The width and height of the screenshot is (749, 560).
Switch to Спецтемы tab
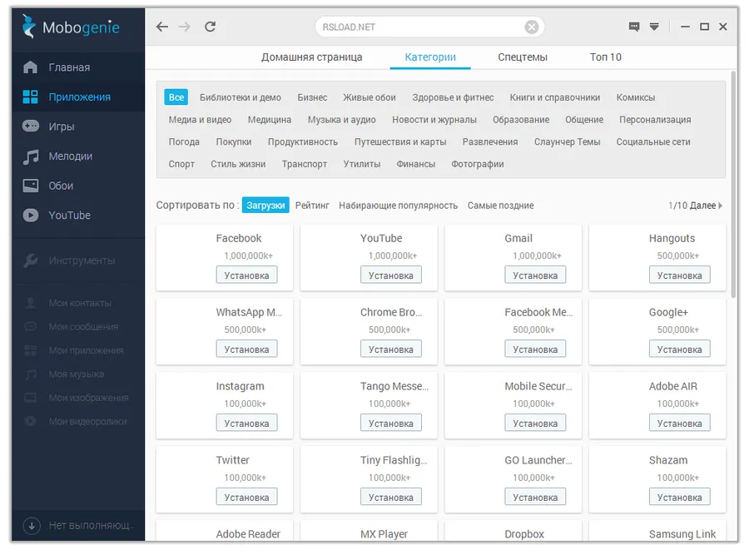[x=523, y=57]
